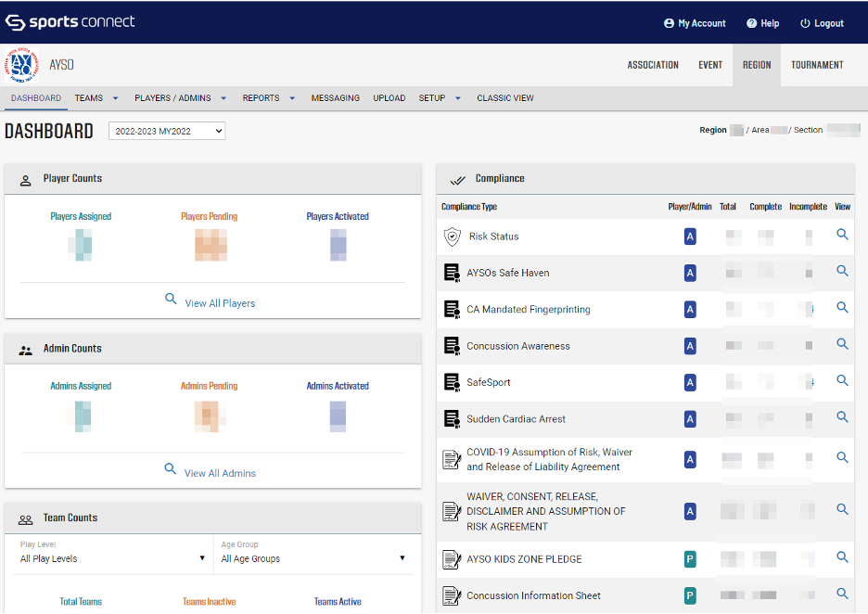The image size is (868, 614).
Task: Click the AYSO logo in header
Action: click(22, 65)
